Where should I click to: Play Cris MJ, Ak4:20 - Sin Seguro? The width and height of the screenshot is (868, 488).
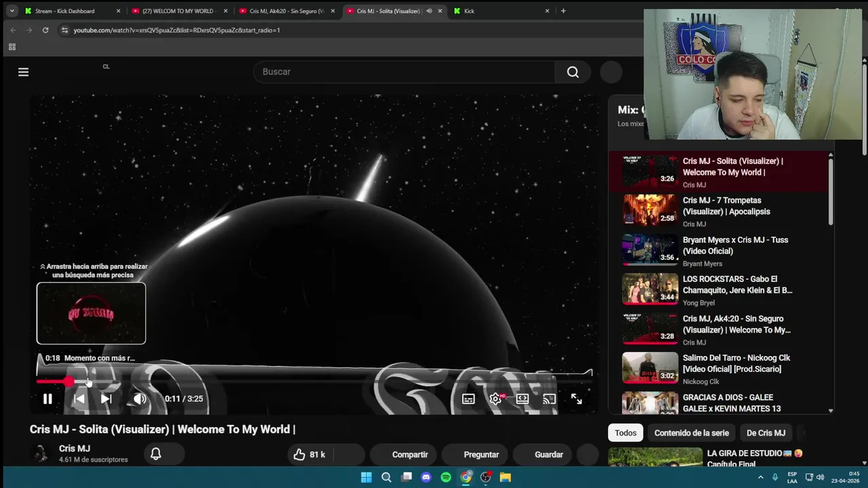click(719, 329)
